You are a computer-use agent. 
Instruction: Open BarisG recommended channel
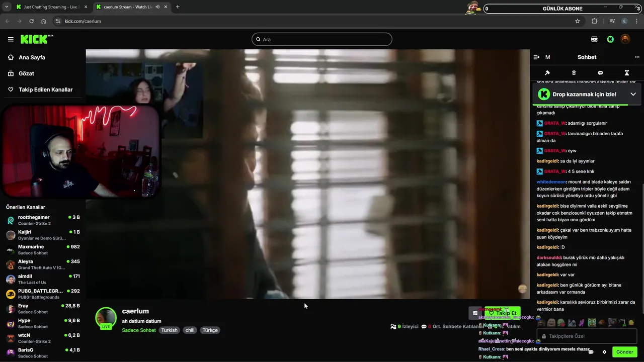(43, 353)
